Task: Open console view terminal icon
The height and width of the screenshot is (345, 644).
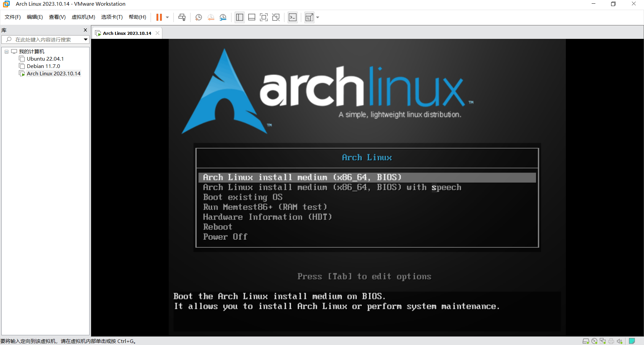Action: point(292,17)
